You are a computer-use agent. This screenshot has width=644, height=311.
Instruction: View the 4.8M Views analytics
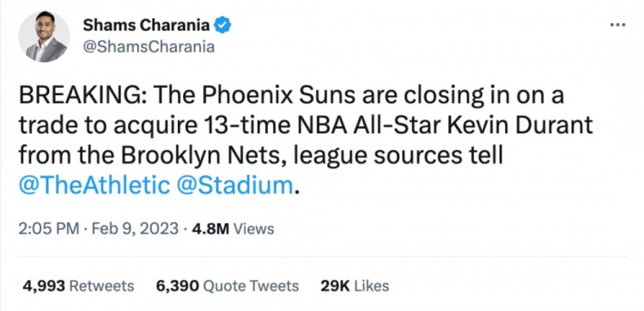coord(233,229)
